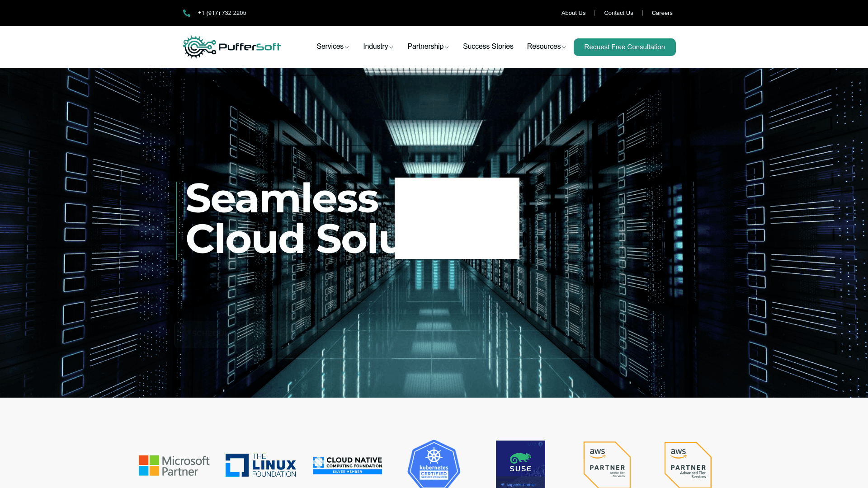Screen dimensions: 868x488
Task: Open the Success Stories page
Action: tap(488, 47)
